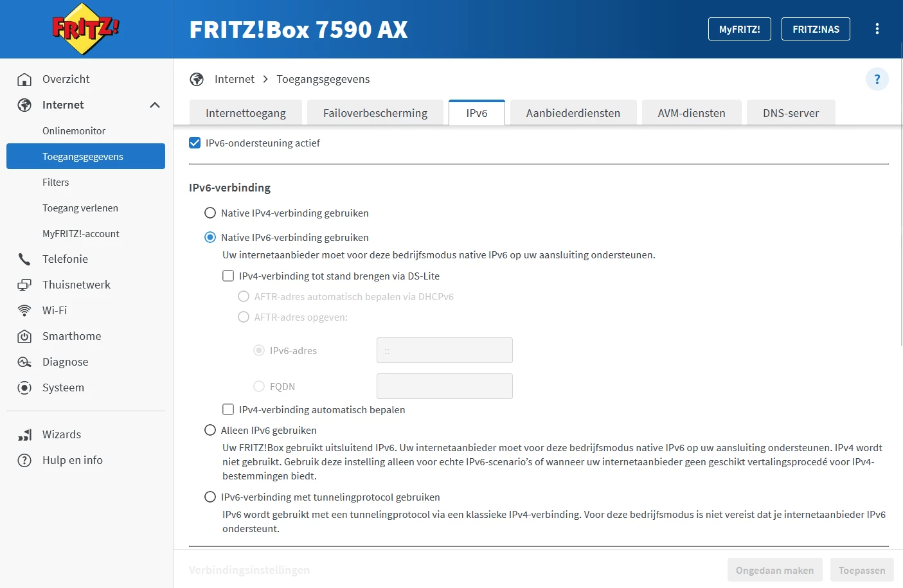The height and width of the screenshot is (588, 903).
Task: Click the Ongedaan maken button
Action: click(x=774, y=570)
